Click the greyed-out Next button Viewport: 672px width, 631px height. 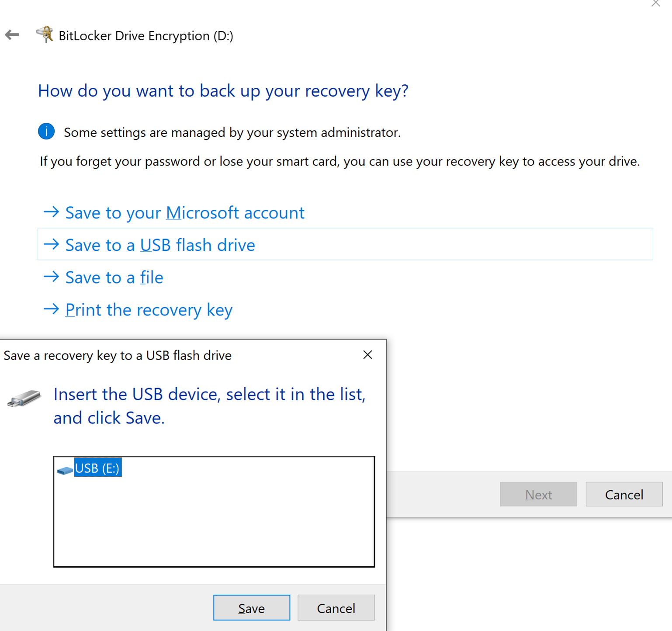[538, 494]
